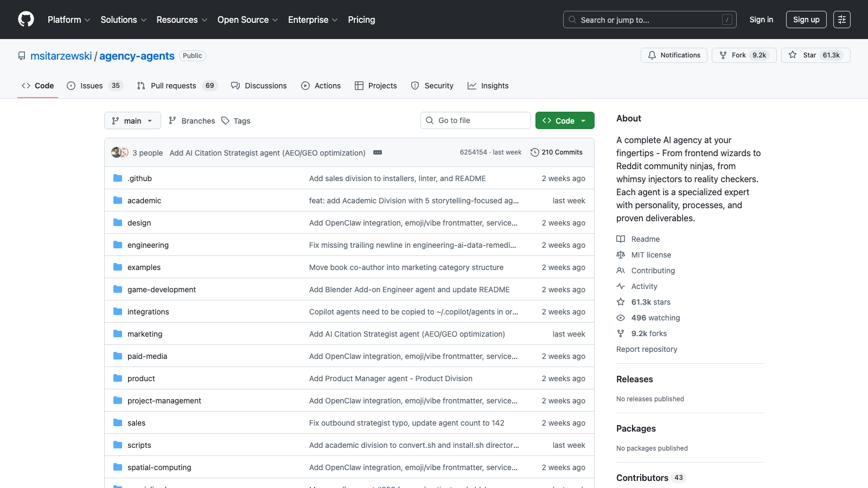Expand commit message ellipsis button

click(378, 153)
